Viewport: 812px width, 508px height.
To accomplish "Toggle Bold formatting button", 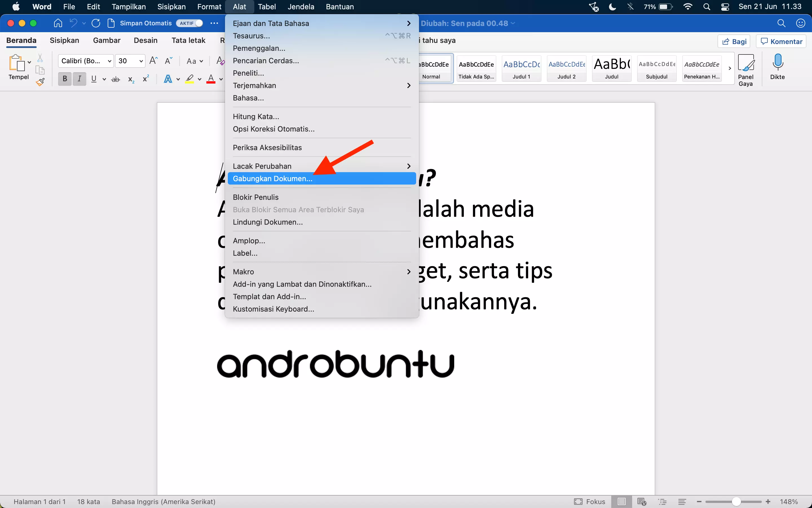I will tap(65, 79).
